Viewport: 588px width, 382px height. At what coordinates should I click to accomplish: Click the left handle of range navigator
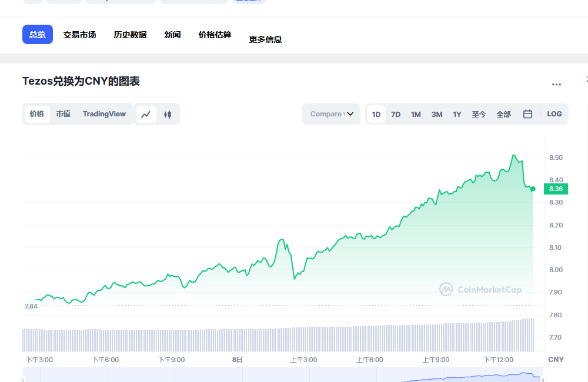click(x=24, y=379)
